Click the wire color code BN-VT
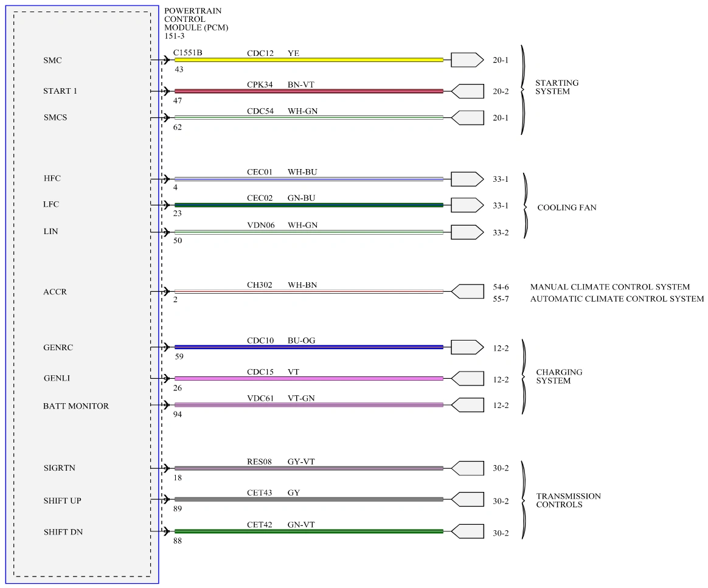 [x=300, y=85]
